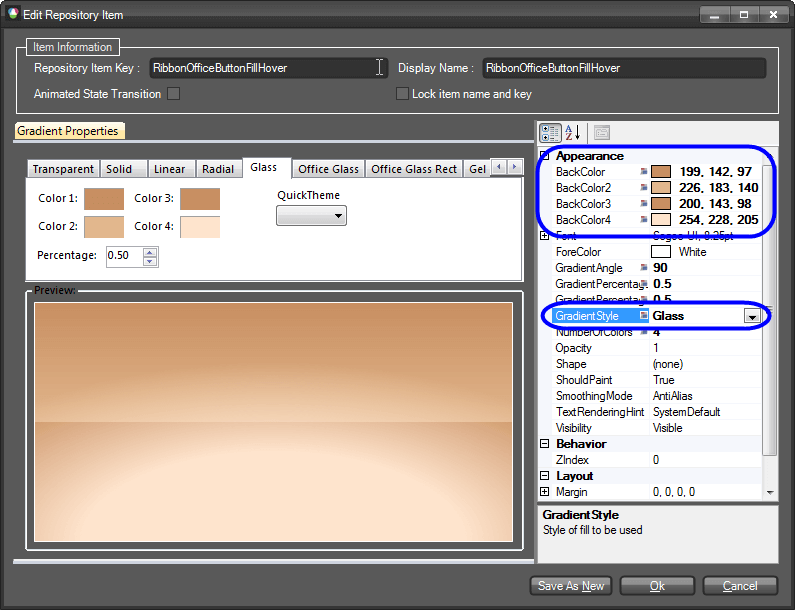Image resolution: width=795 pixels, height=610 pixels.
Task: Switch to the Office Glass Rect tab
Action: [414, 169]
